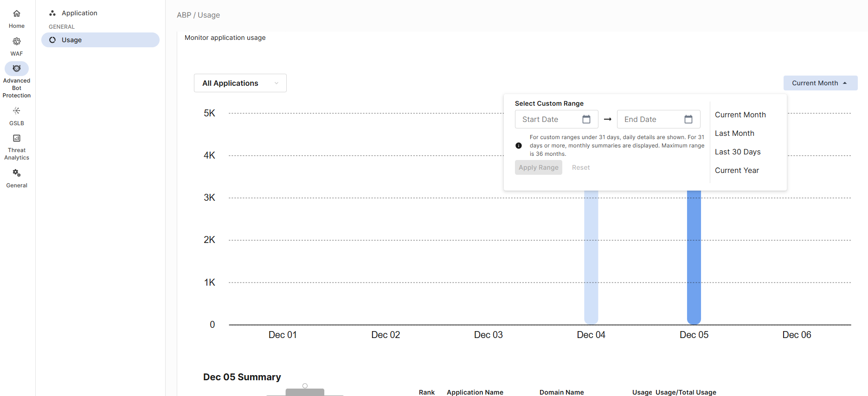Click the Select Custom Range label
Viewport: 868px width, 396px height.
549,103
